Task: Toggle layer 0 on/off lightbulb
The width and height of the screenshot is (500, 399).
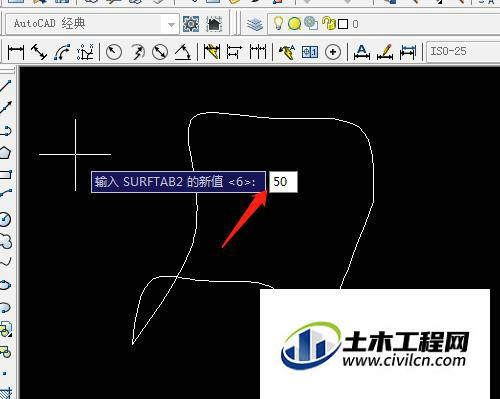Action: 278,24
